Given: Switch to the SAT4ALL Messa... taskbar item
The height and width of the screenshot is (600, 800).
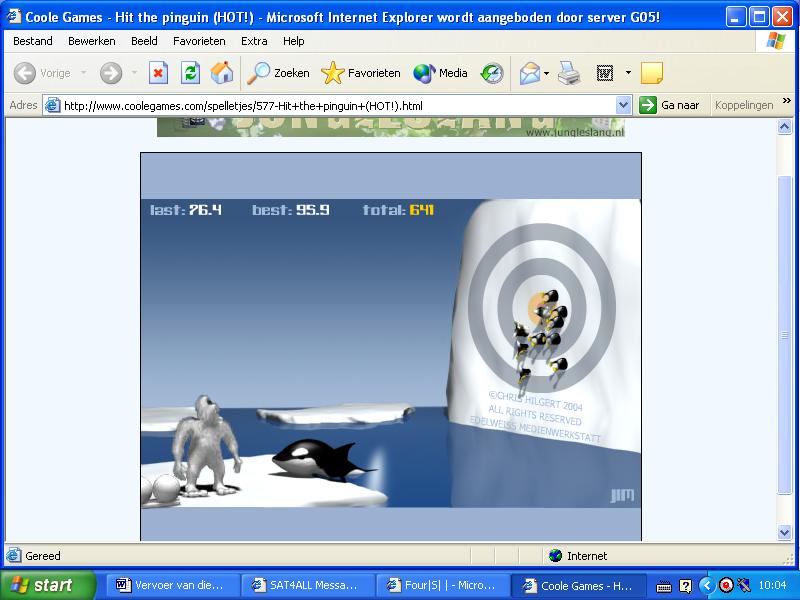Looking at the screenshot, I should (x=307, y=585).
